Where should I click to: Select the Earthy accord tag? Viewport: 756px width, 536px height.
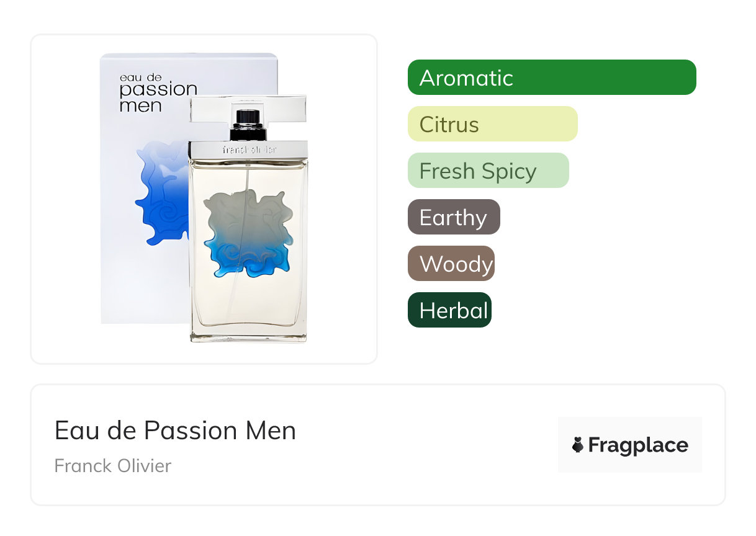[x=453, y=217]
